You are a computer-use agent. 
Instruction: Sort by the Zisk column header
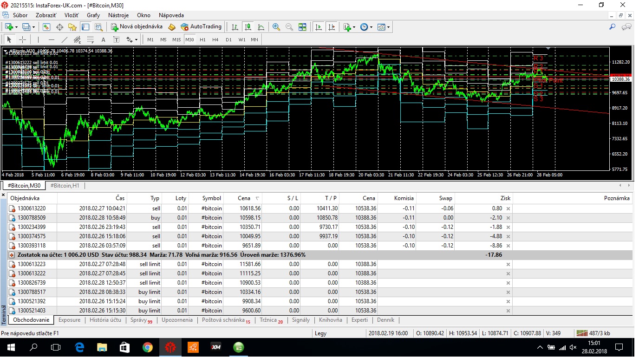click(x=484, y=198)
